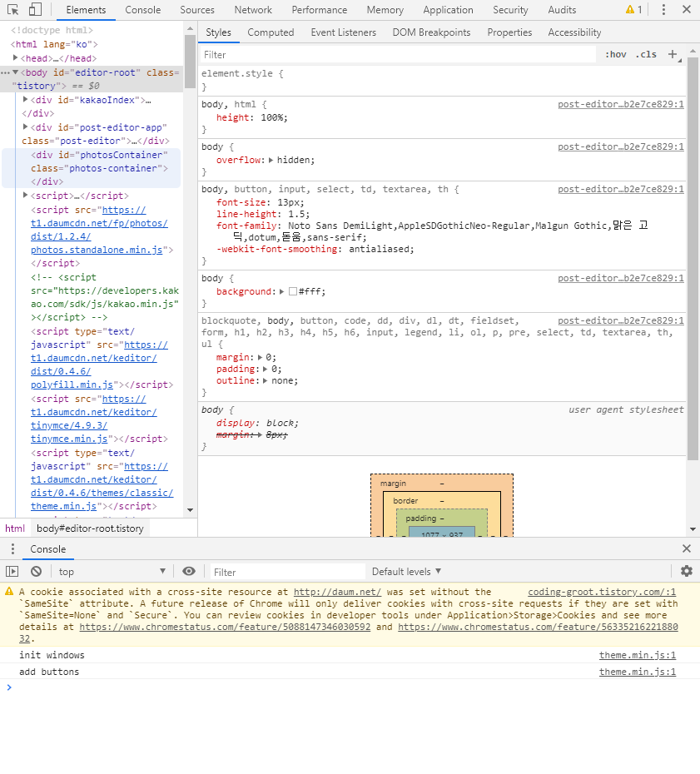This screenshot has width=700, height=774.
Task: Show the console sidebar icon
Action: 12,571
